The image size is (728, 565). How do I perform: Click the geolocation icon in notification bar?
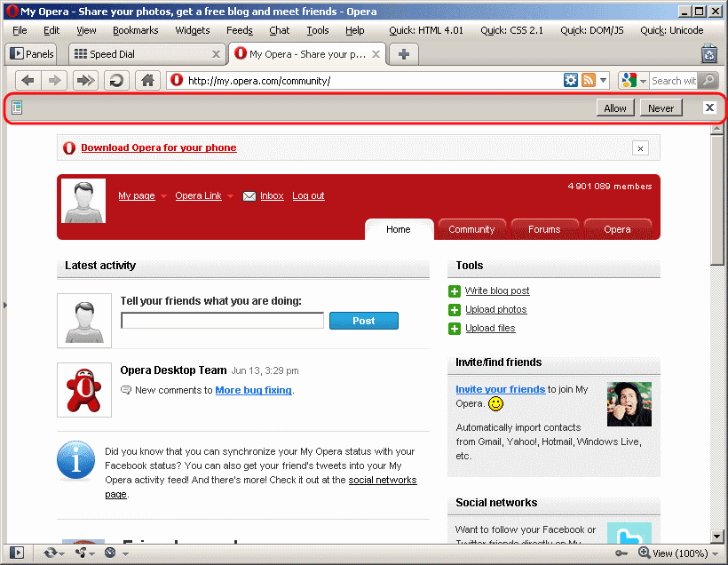click(x=17, y=107)
